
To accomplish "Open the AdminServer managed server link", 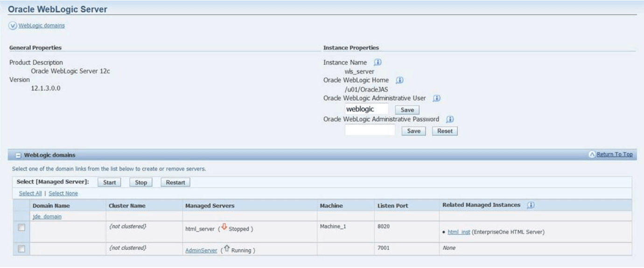I will (201, 250).
